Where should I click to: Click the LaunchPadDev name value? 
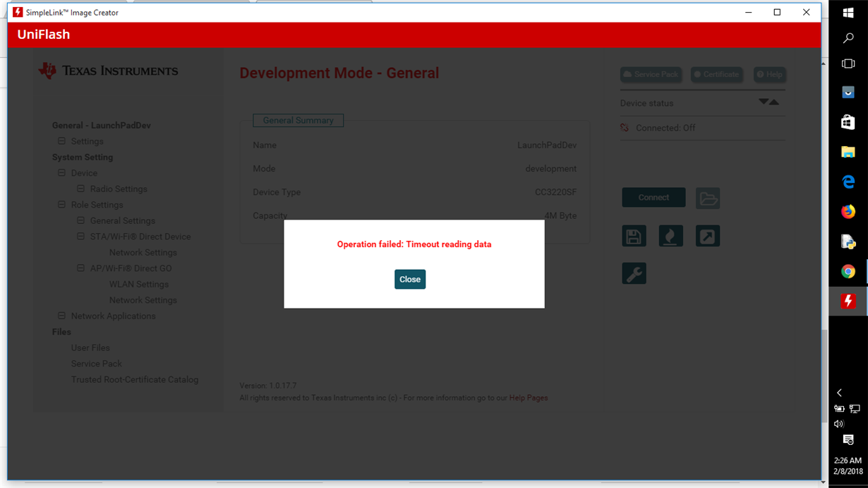[x=547, y=145]
